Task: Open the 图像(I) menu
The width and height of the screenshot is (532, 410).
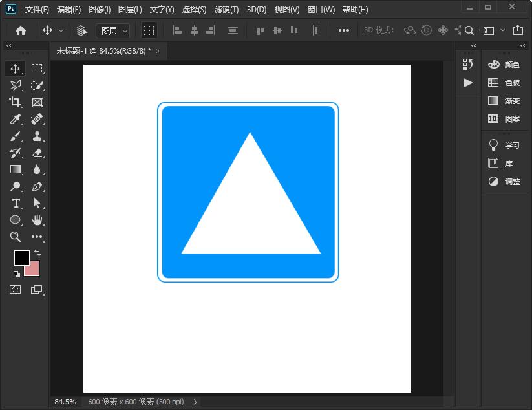Action: [x=99, y=10]
